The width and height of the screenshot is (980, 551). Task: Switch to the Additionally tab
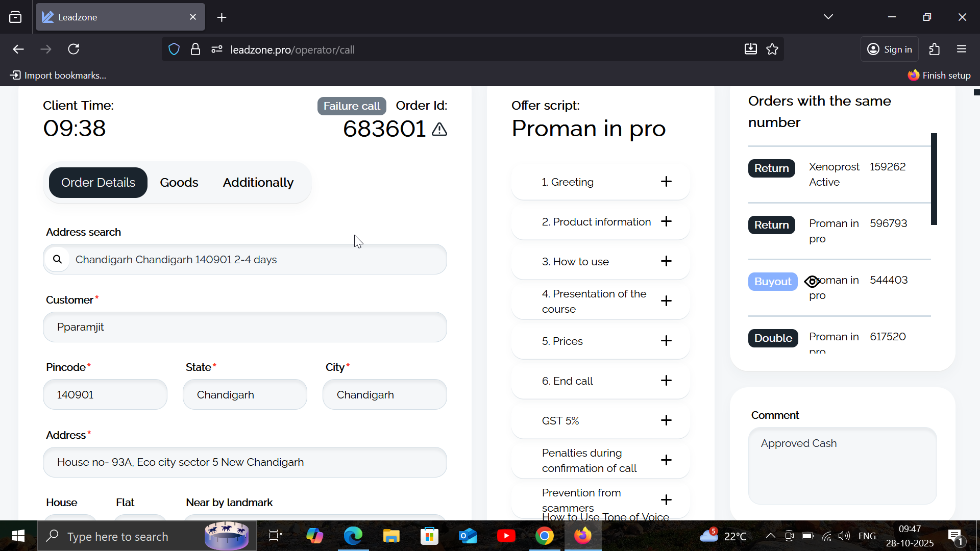(x=258, y=183)
